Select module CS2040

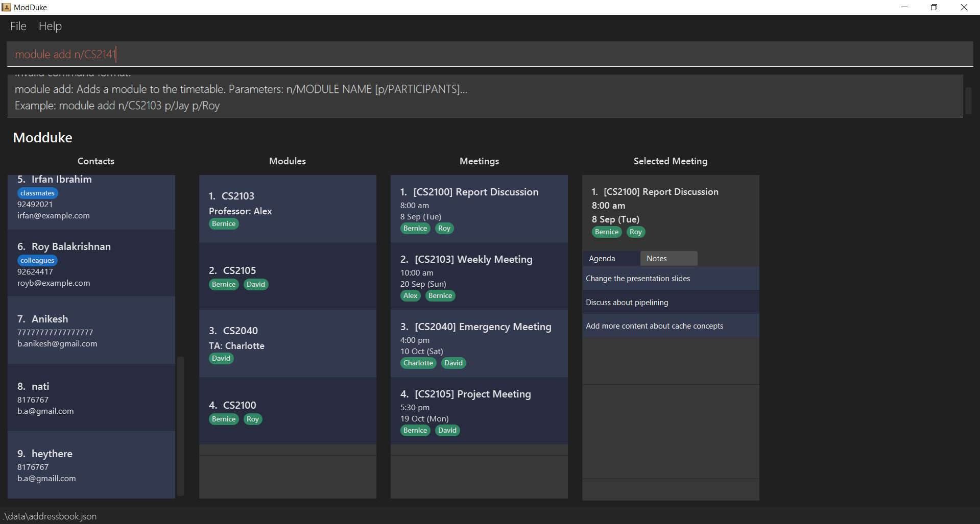pos(288,344)
